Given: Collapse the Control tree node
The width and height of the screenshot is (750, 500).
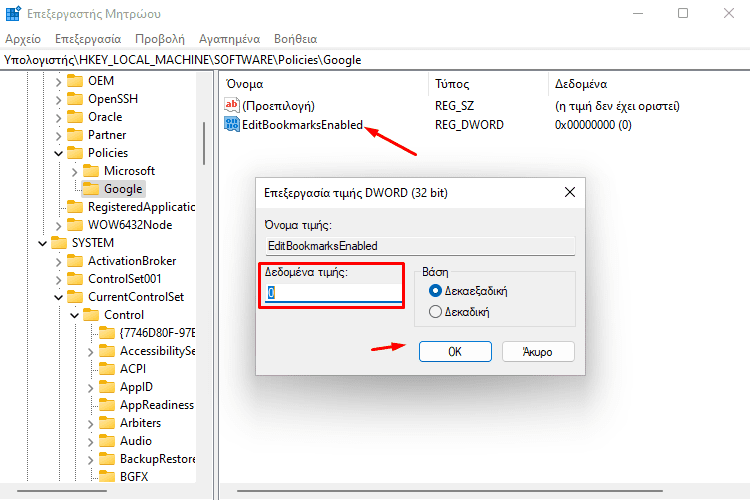Looking at the screenshot, I should pyautogui.click(x=75, y=316).
